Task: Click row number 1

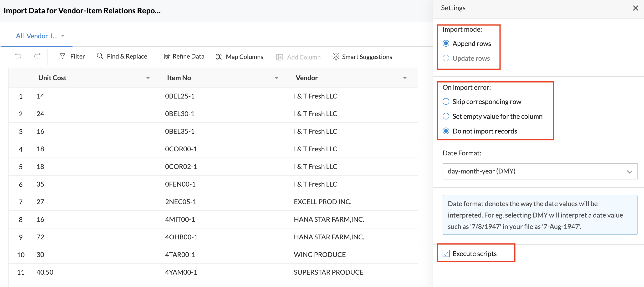Action: 21,96
